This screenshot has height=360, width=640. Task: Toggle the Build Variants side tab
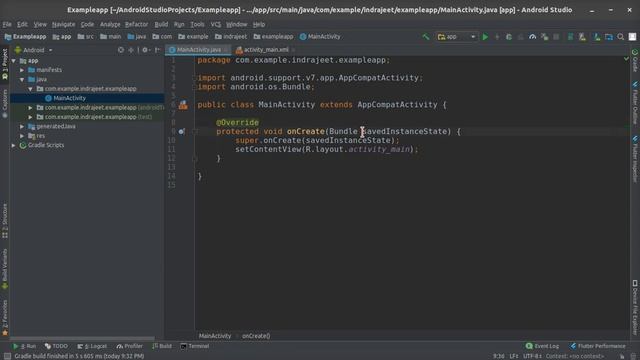pos(5,269)
